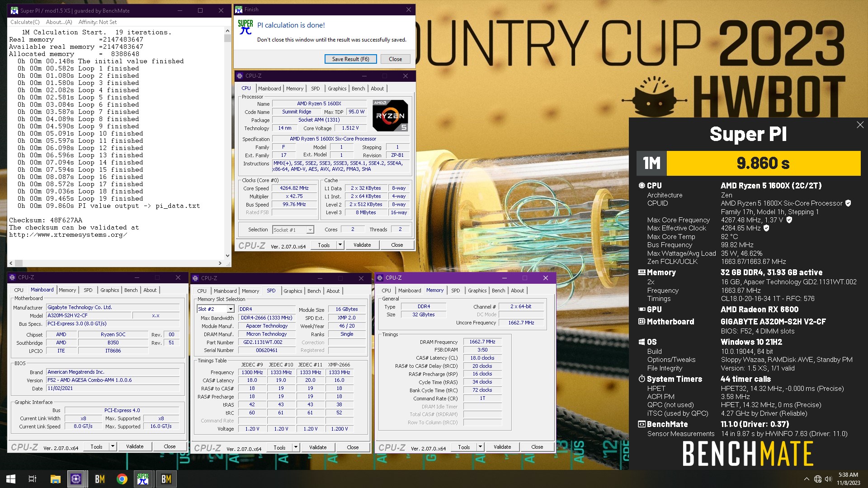Click Close in Memory CPU-Z window
Image resolution: width=868 pixels, height=488 pixels.
[537, 447]
